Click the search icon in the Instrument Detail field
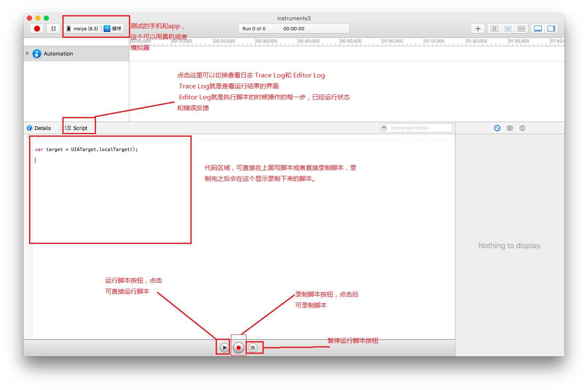Viewport: 588px width, 390px height. pos(384,128)
